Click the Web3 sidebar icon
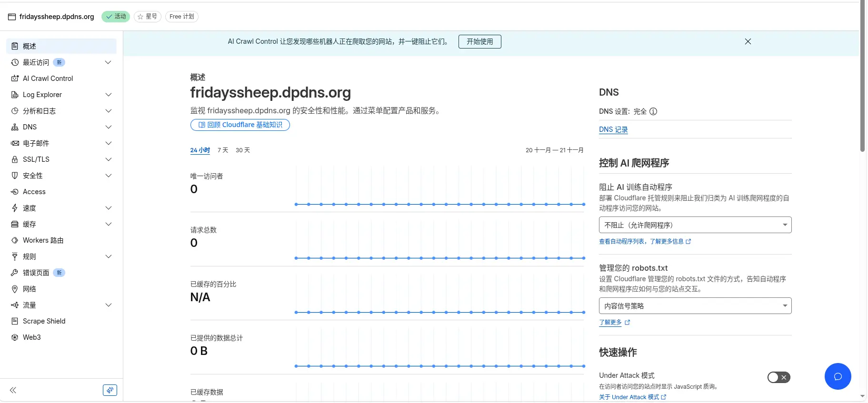This screenshot has height=403, width=868. [x=15, y=337]
